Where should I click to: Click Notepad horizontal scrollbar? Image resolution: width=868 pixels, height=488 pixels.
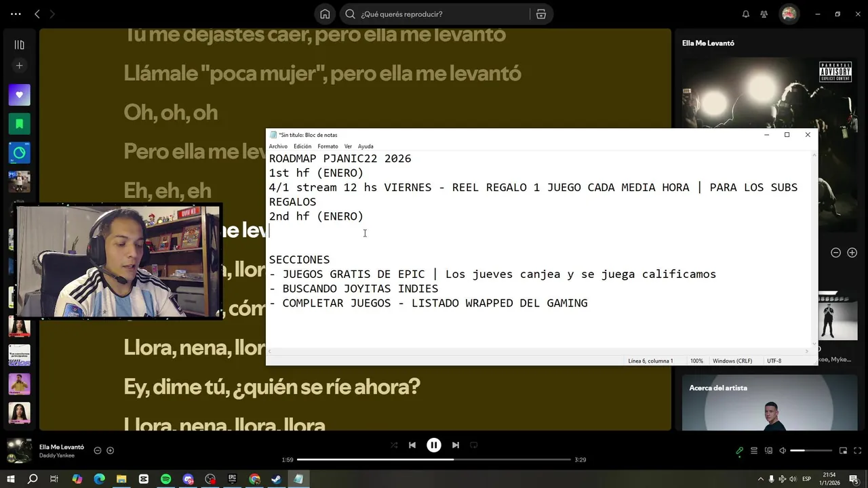click(x=539, y=352)
